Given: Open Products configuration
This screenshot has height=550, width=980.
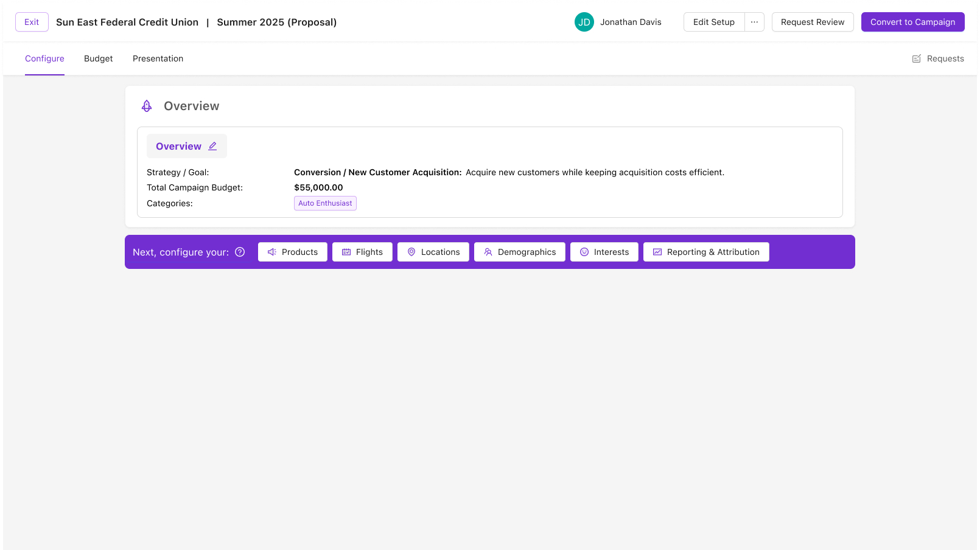Looking at the screenshot, I should pyautogui.click(x=293, y=252).
